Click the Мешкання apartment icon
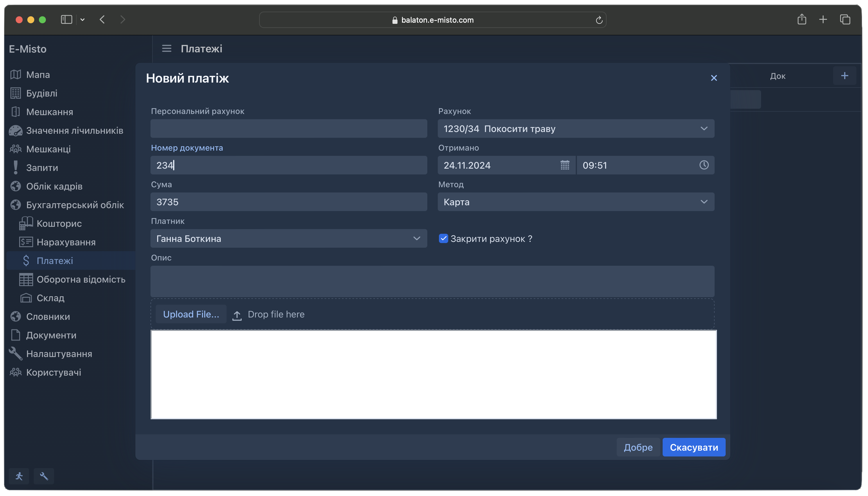Image resolution: width=868 pixels, height=496 pixels. 16,112
